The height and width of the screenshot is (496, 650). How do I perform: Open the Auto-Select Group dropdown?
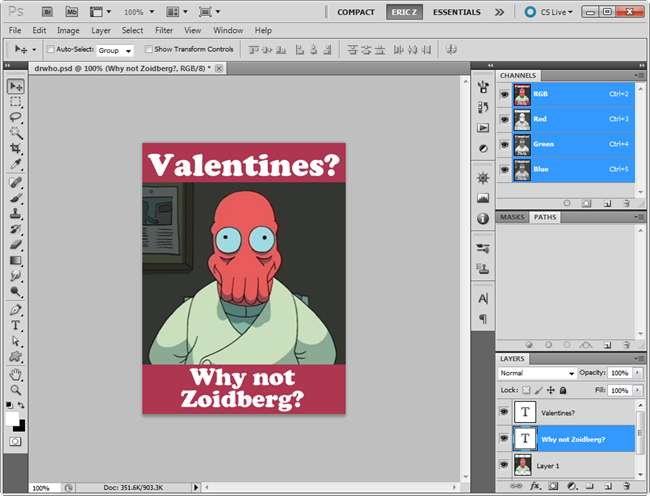[116, 49]
